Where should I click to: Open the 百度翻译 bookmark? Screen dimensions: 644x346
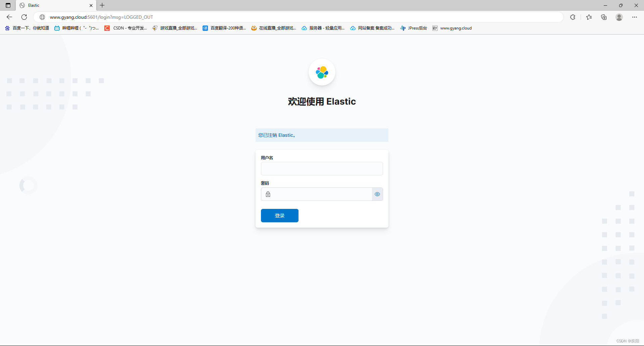[x=224, y=28]
